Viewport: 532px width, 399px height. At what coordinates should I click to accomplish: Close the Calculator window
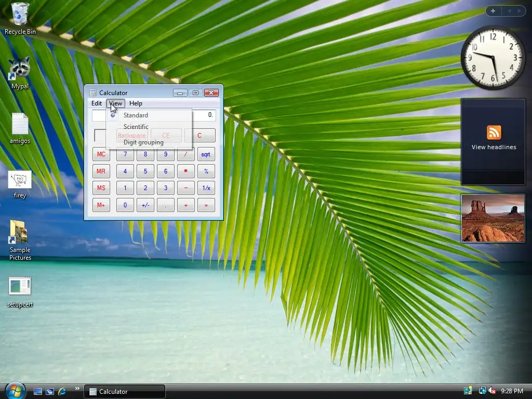click(211, 92)
